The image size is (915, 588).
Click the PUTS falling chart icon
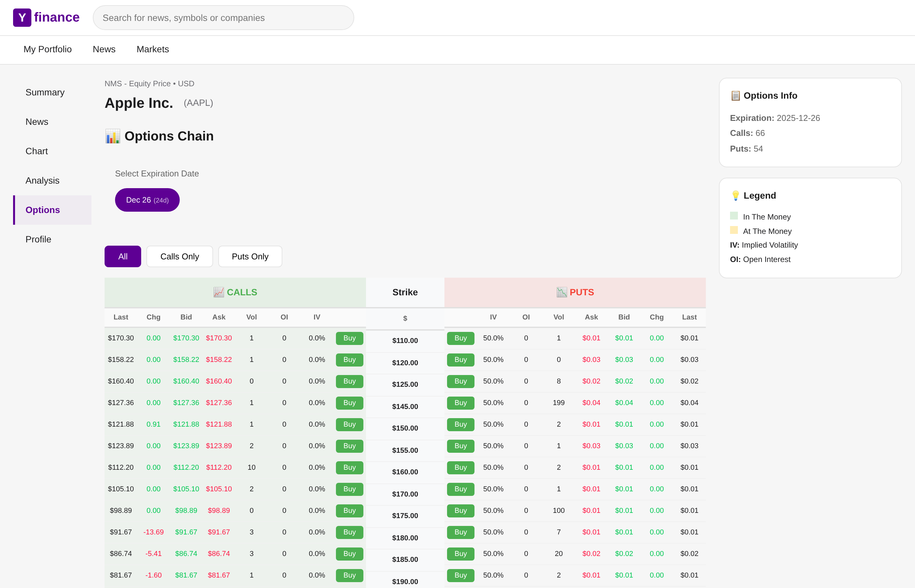(x=562, y=292)
